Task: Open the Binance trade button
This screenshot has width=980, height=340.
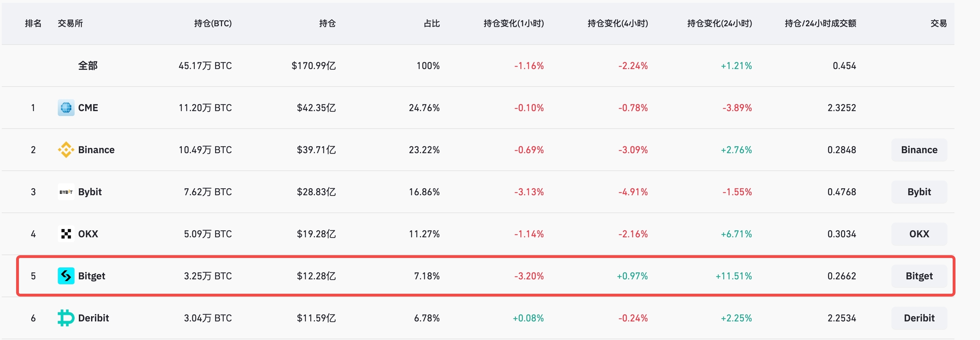Action: pyautogui.click(x=919, y=150)
